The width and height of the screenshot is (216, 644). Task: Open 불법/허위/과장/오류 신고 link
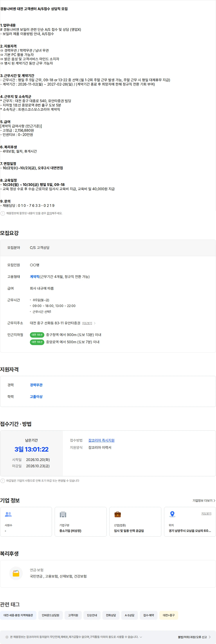click(194, 637)
